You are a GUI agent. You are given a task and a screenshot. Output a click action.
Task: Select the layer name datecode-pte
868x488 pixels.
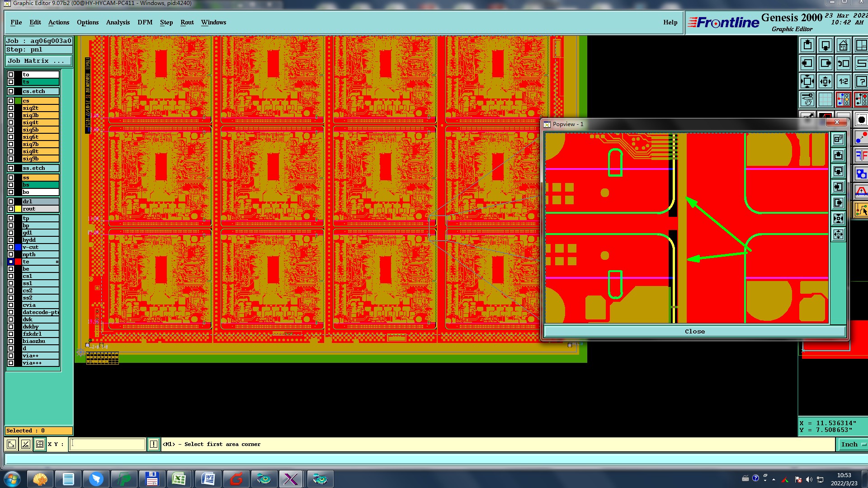41,312
